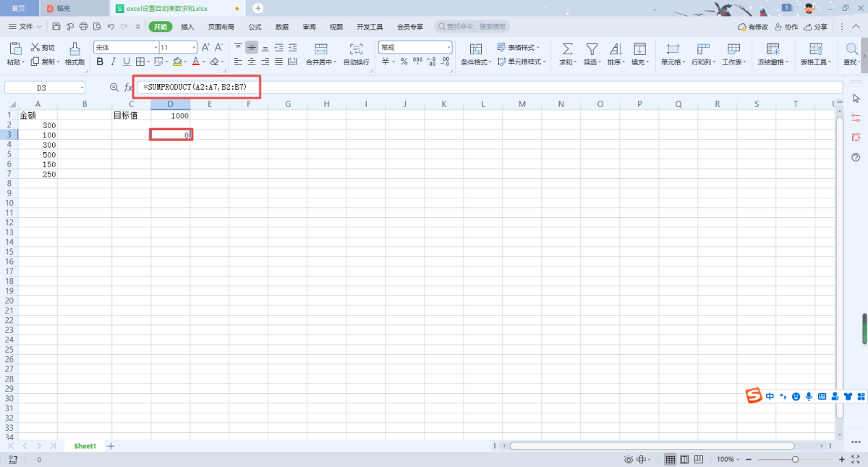Click the Freeze Panes (冻结窗格) icon
The width and height of the screenshot is (868, 467).
773,49
